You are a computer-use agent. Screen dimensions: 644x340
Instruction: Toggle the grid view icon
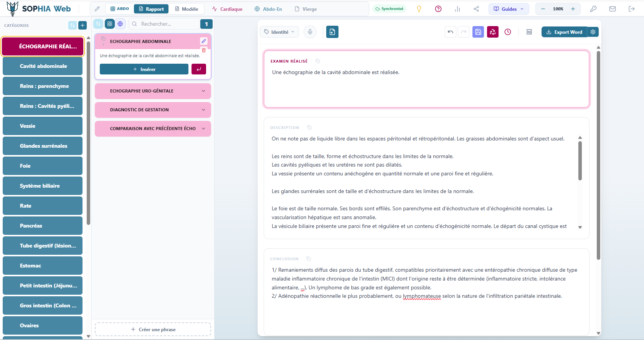(110, 24)
